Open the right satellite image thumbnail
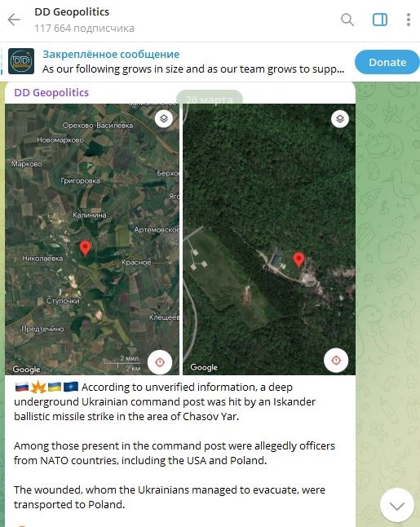Image resolution: width=420 pixels, height=527 pixels. tap(269, 239)
